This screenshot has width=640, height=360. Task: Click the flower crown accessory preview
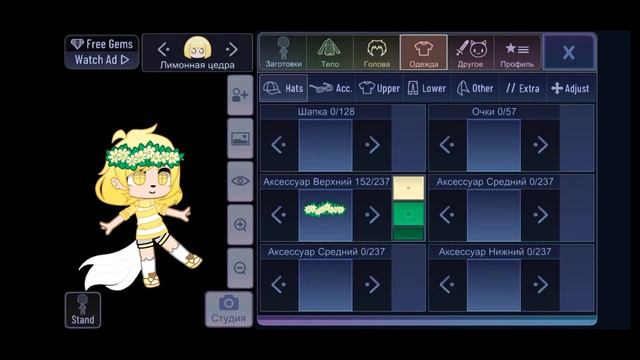coord(325,215)
